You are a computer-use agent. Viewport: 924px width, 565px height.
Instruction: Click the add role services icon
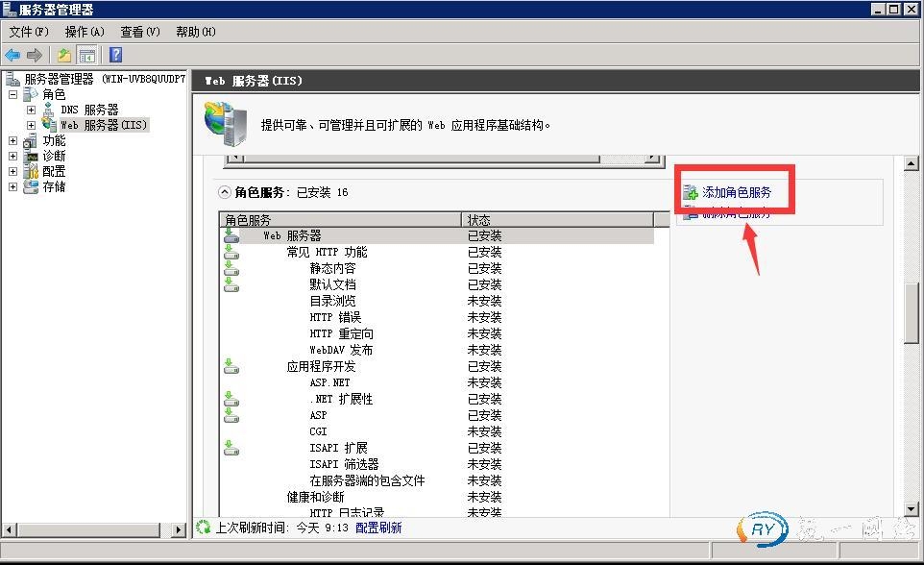click(690, 193)
